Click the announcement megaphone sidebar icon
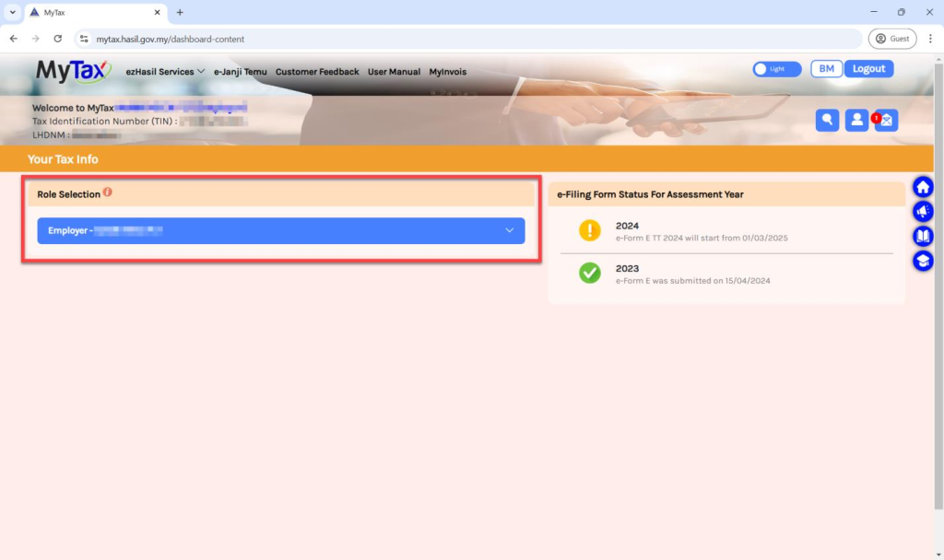 [x=923, y=211]
